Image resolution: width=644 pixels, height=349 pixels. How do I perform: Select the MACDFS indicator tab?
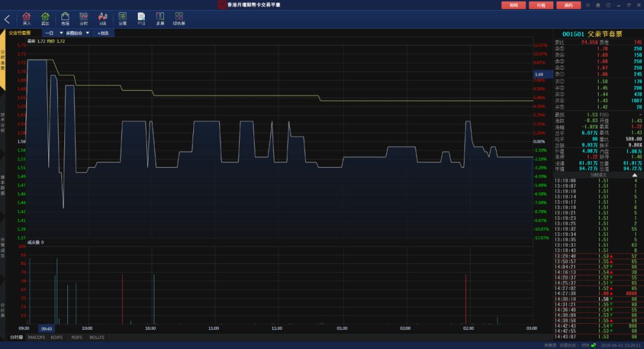tap(36, 337)
